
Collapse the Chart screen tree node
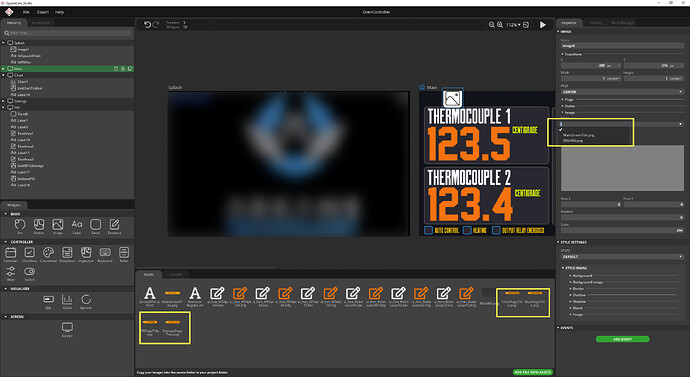click(4, 75)
